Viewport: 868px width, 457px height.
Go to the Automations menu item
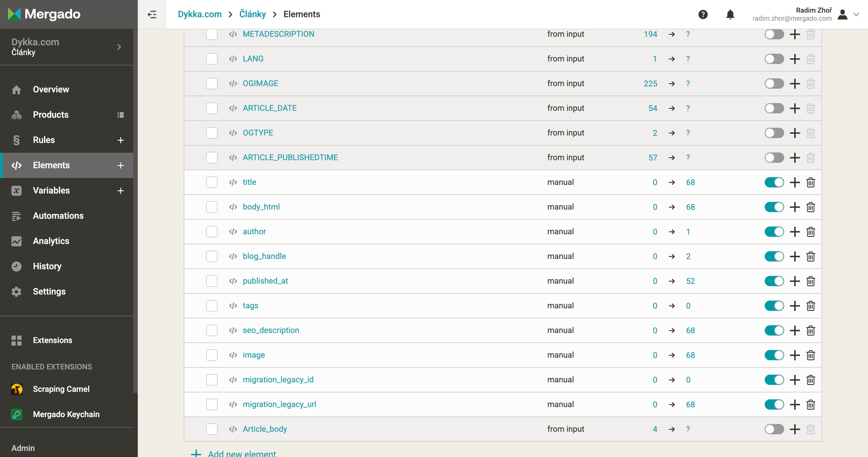(58, 216)
